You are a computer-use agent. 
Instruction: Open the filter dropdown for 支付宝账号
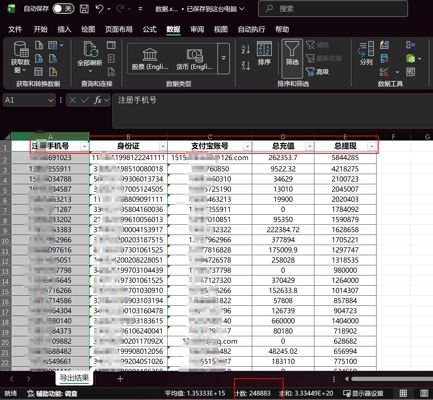click(x=247, y=146)
